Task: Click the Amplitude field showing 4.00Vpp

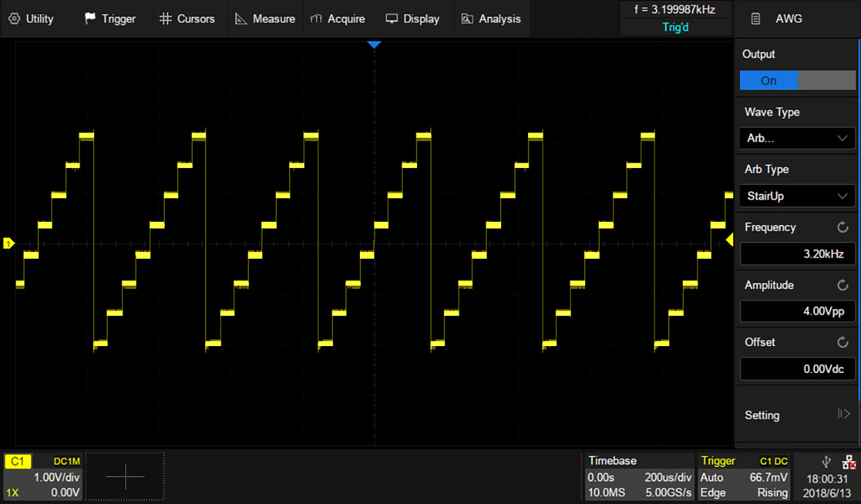Action: [x=796, y=311]
